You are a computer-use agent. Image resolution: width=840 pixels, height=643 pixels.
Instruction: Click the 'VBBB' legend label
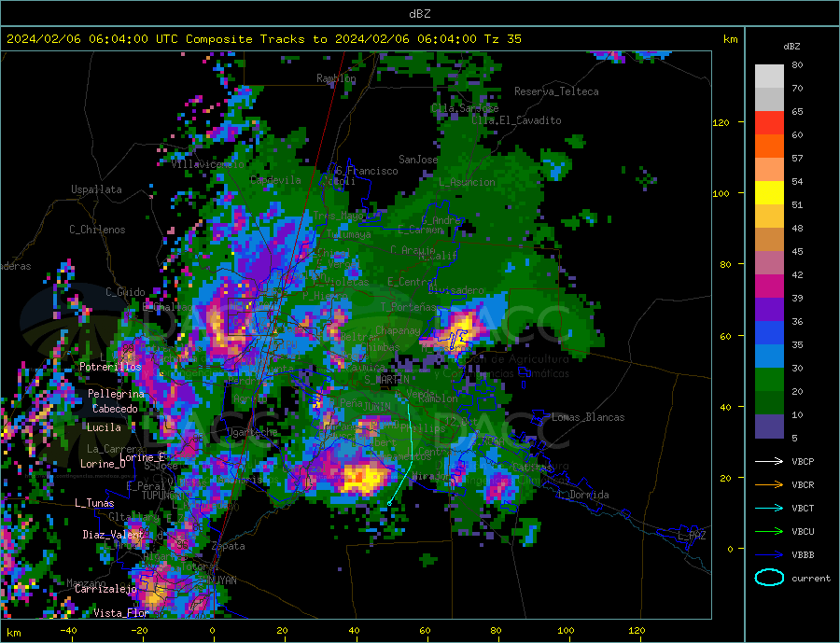(803, 554)
